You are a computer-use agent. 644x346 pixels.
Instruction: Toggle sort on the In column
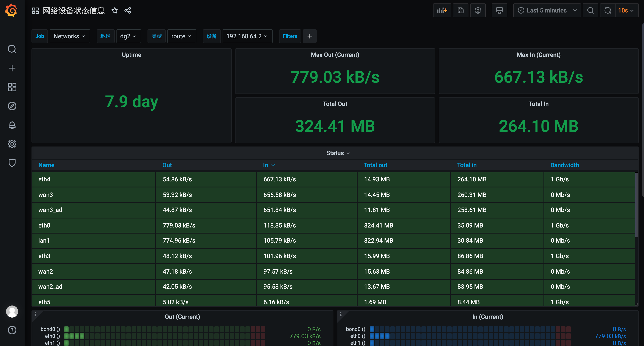point(269,165)
